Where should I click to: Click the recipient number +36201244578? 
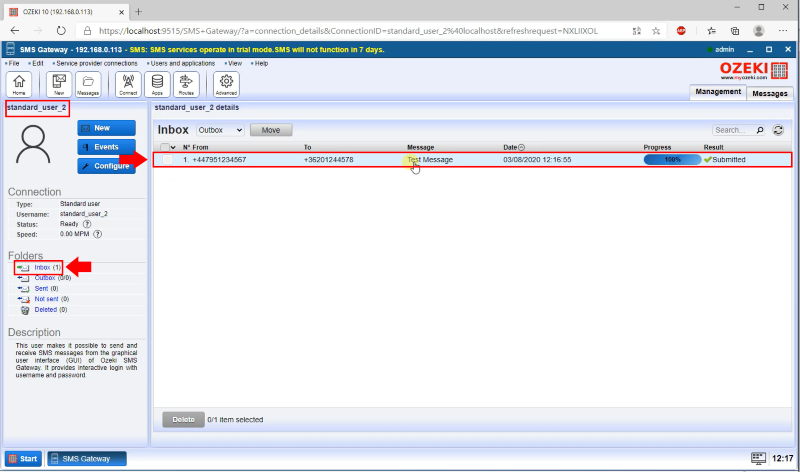(x=329, y=160)
